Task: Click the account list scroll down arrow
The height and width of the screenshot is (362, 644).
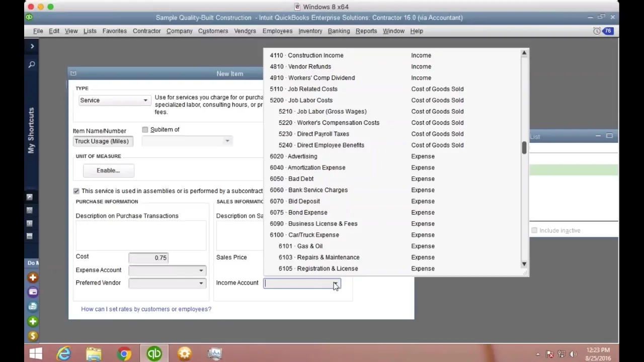Action: [x=524, y=264]
